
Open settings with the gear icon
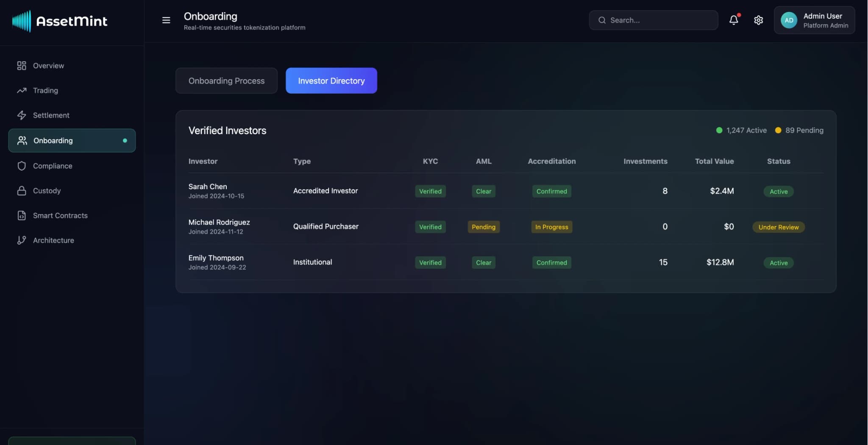(x=758, y=20)
